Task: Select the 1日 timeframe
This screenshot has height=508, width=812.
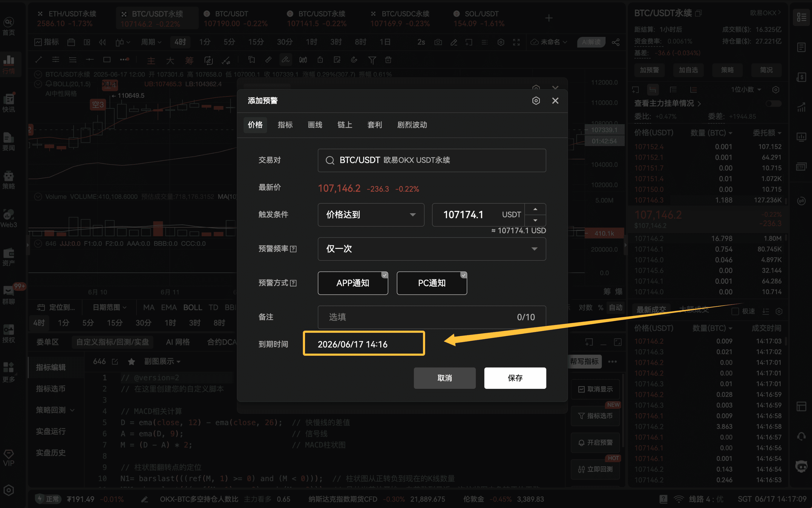Action: point(385,42)
